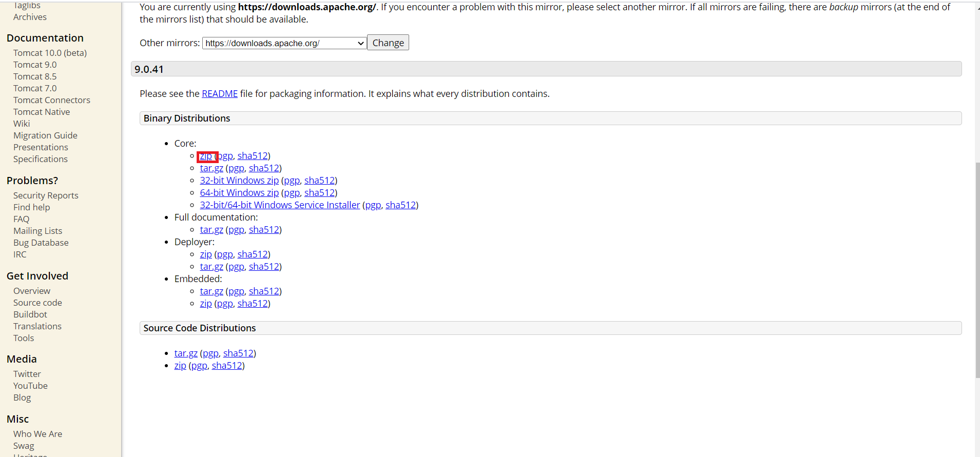The image size is (980, 457).
Task: Open Tomcat 9.0 documentation
Action: pyautogui.click(x=35, y=65)
